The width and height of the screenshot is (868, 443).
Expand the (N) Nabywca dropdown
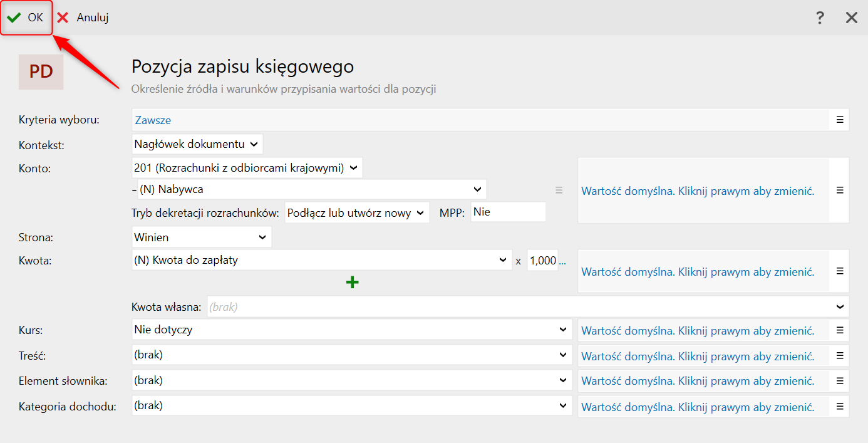(x=311, y=189)
